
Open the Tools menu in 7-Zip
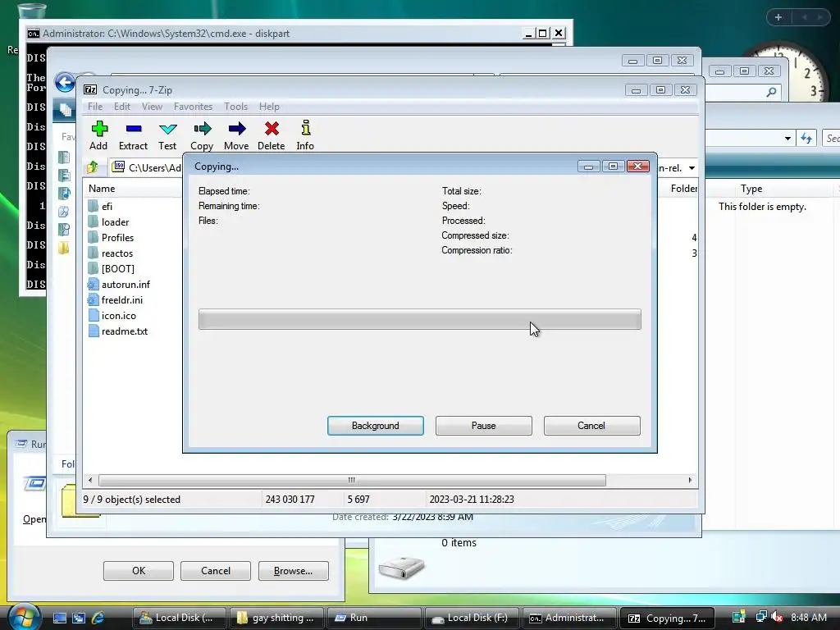click(x=235, y=107)
